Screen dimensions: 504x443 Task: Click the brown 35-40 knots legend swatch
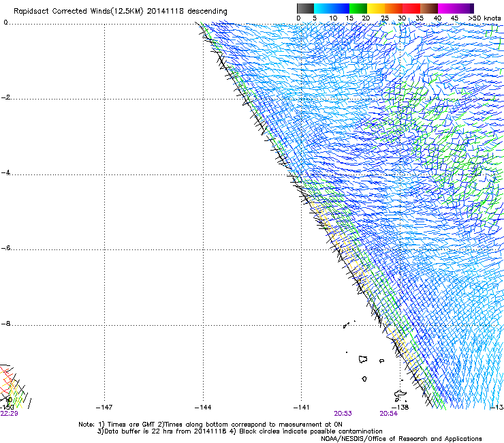429,8
